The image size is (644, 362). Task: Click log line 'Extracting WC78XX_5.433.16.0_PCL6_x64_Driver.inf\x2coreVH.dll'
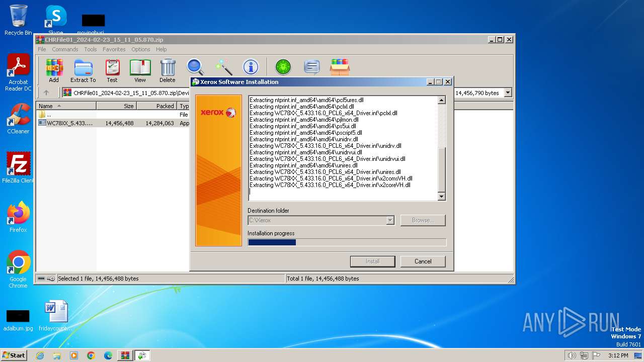(330, 185)
